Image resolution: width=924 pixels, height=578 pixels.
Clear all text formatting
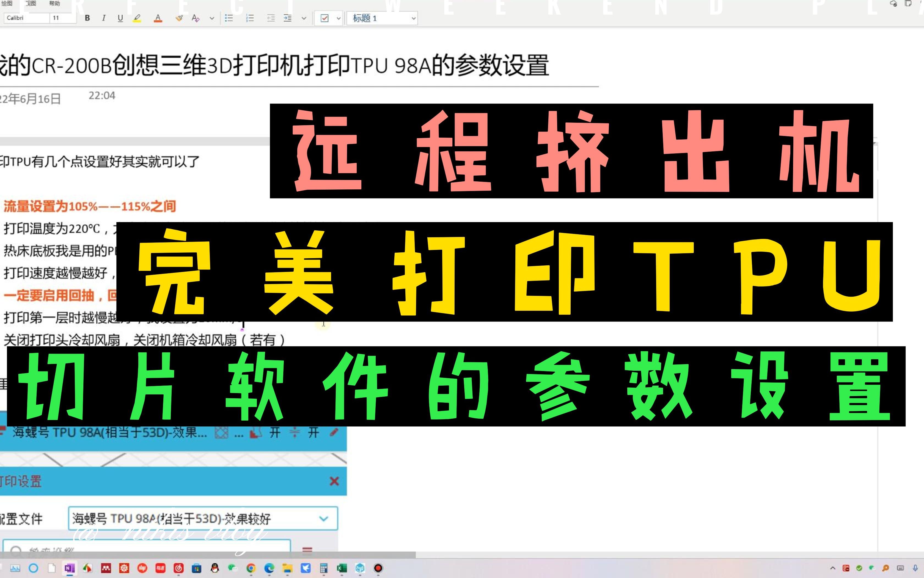[x=196, y=18]
